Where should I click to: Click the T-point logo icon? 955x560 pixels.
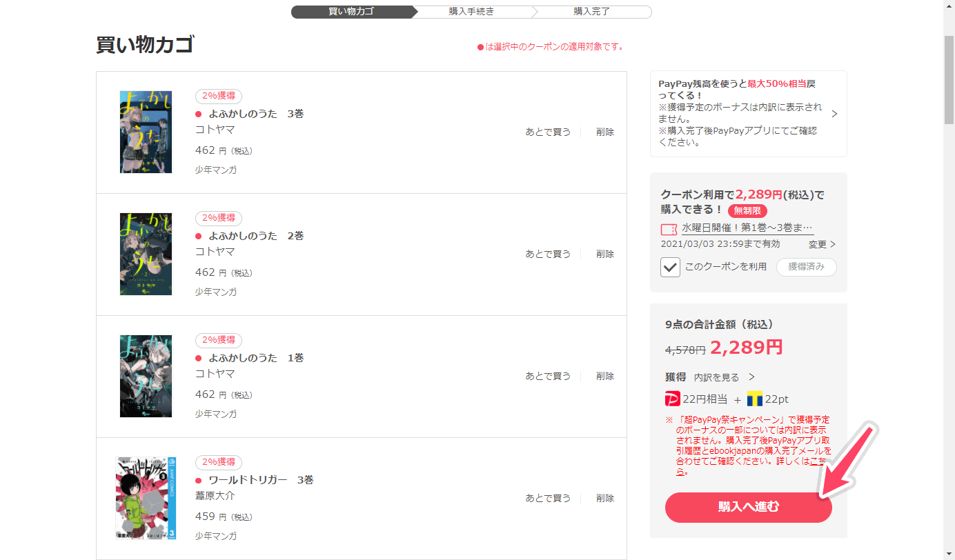754,399
